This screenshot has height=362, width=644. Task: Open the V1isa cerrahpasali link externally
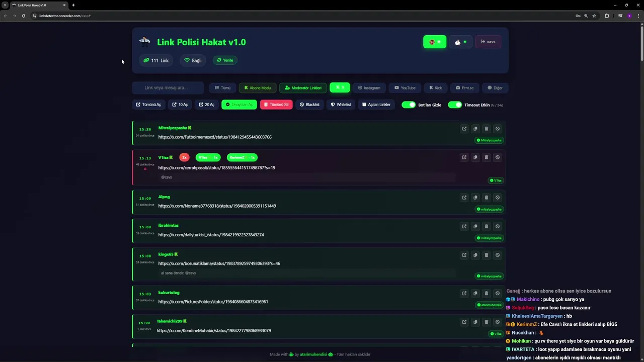pos(464,157)
